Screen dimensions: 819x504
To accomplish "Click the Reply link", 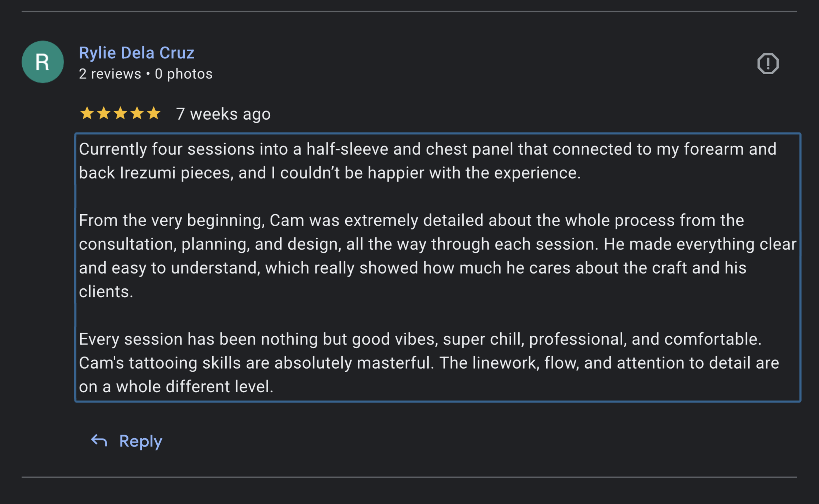I will [140, 441].
